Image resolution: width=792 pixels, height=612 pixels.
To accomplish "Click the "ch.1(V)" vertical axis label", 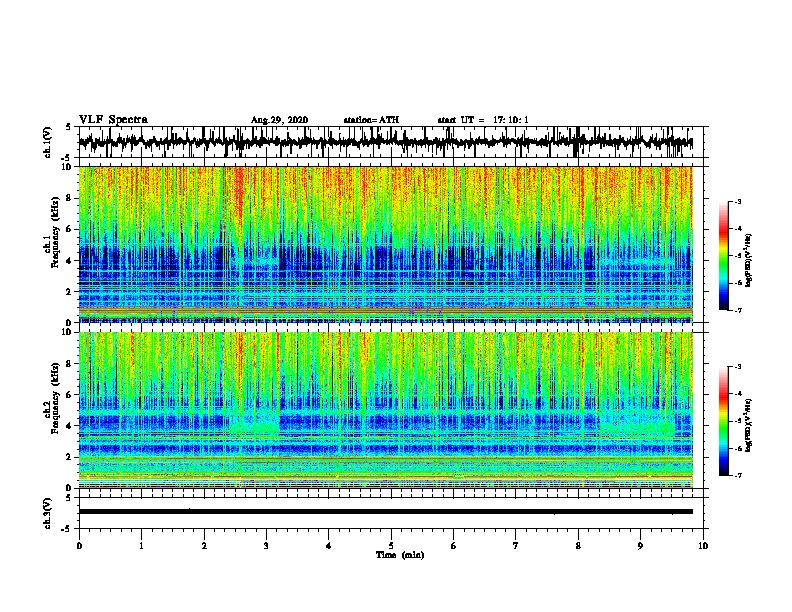I will coord(48,142).
